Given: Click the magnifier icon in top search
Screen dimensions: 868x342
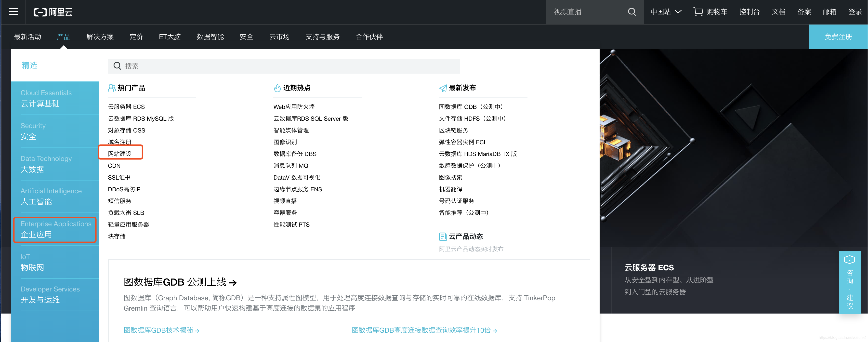Looking at the screenshot, I should 632,12.
